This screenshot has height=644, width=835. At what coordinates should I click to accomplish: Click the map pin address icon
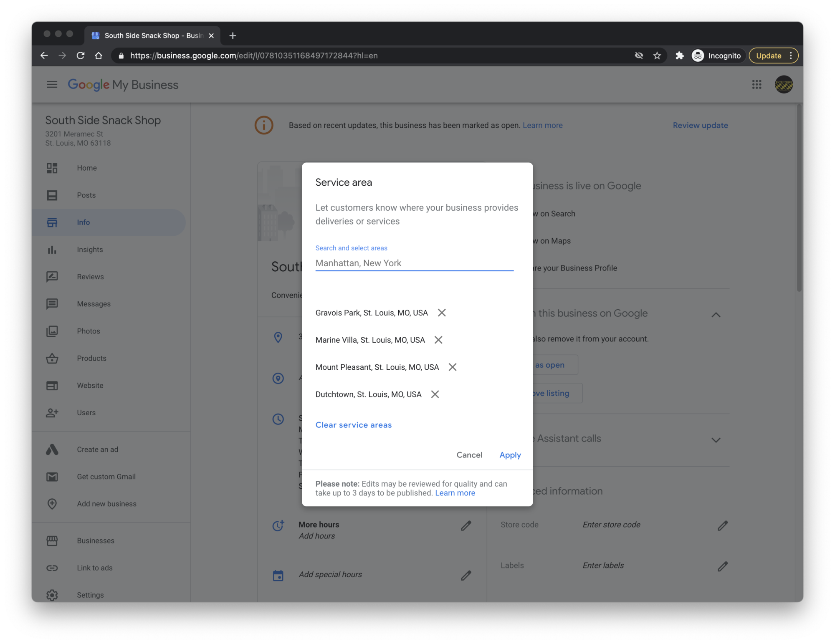point(278,337)
